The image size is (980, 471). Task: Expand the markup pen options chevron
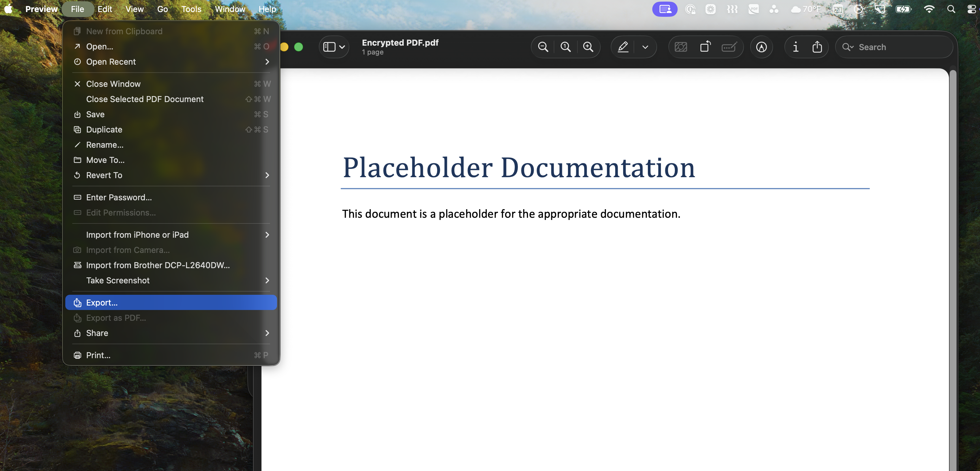tap(645, 47)
